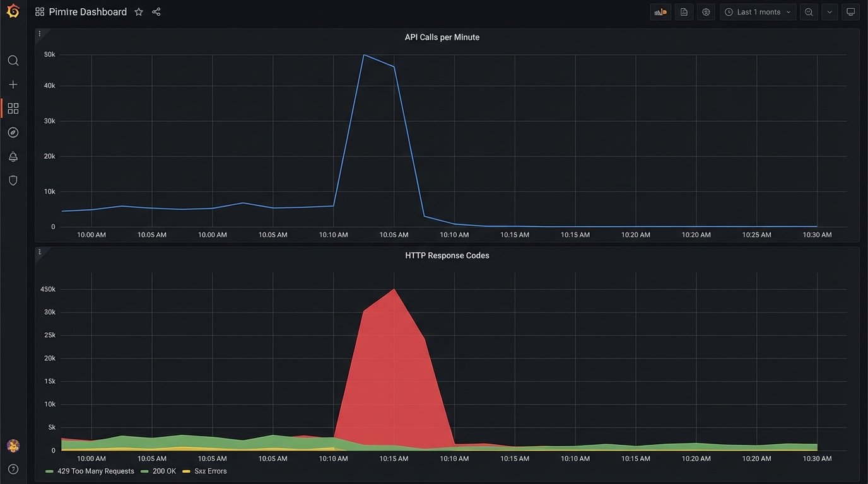Share the dashboard via share icon
The width and height of the screenshot is (868, 484).
[x=155, y=11]
